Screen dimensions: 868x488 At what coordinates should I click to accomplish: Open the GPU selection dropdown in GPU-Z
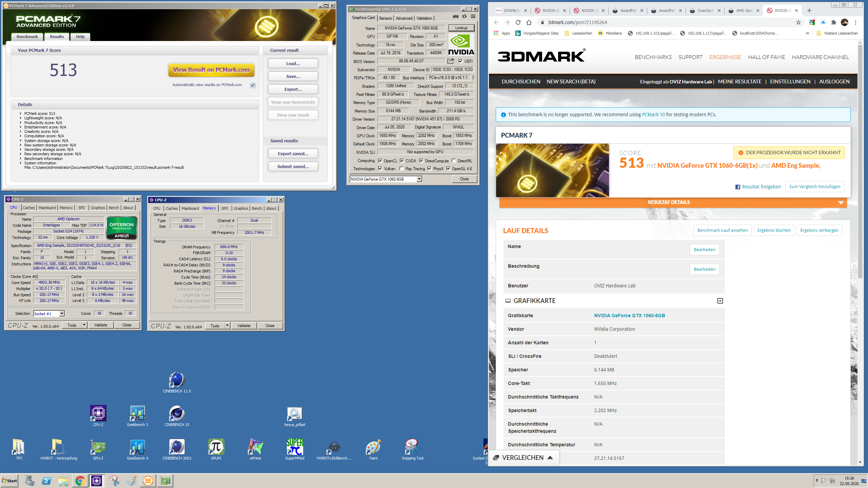tap(419, 179)
